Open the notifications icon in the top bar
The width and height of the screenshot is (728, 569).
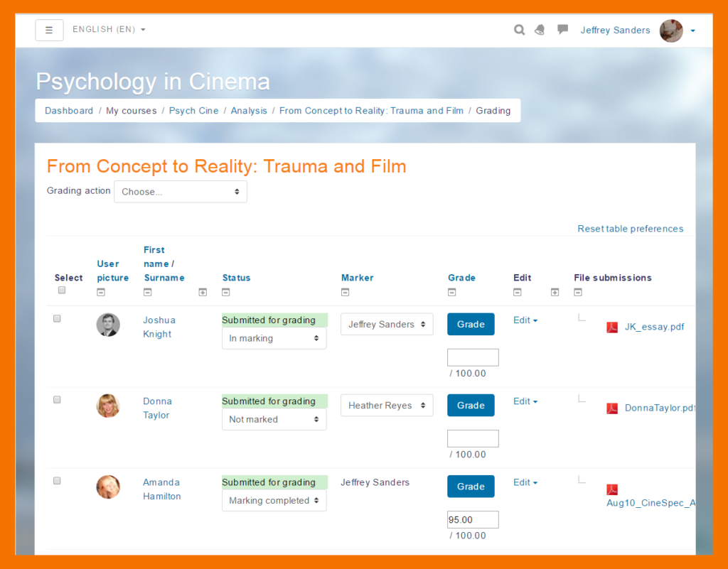click(x=540, y=29)
